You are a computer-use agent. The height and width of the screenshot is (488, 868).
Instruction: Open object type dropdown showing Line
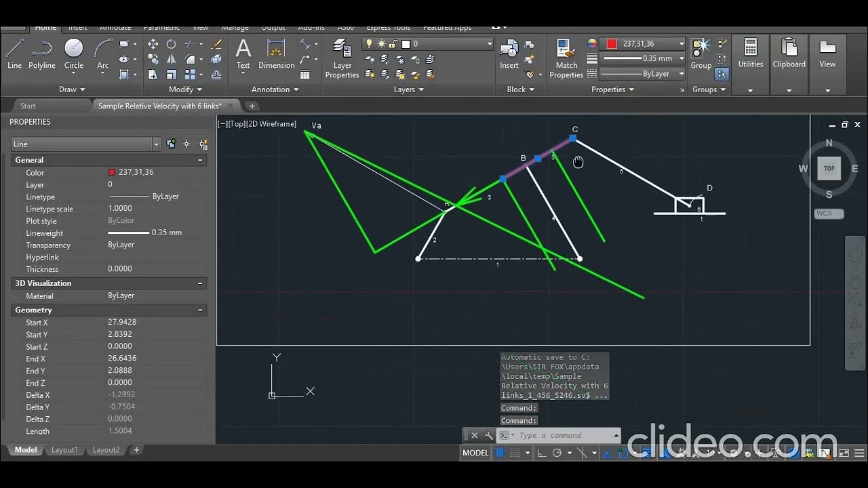tap(85, 144)
